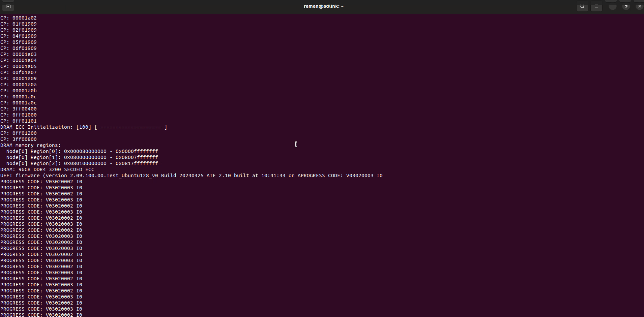Click the line CP: 00001a0b
The image size is (644, 317).
coord(19,91)
